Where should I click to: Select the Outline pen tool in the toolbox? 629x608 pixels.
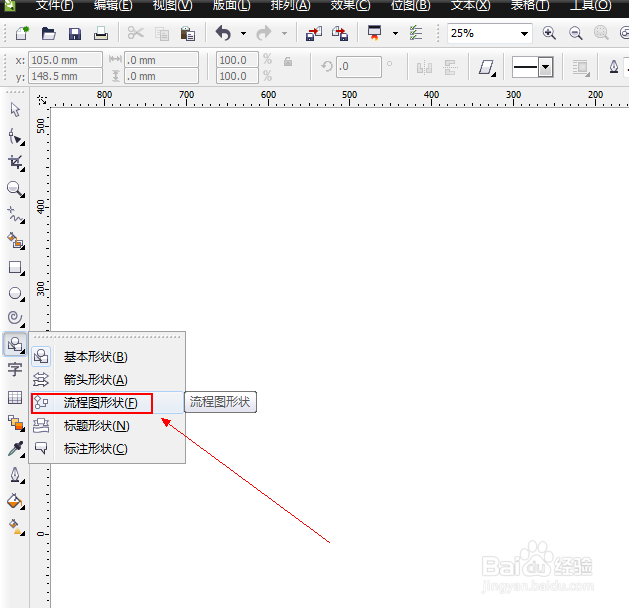pyautogui.click(x=16, y=476)
